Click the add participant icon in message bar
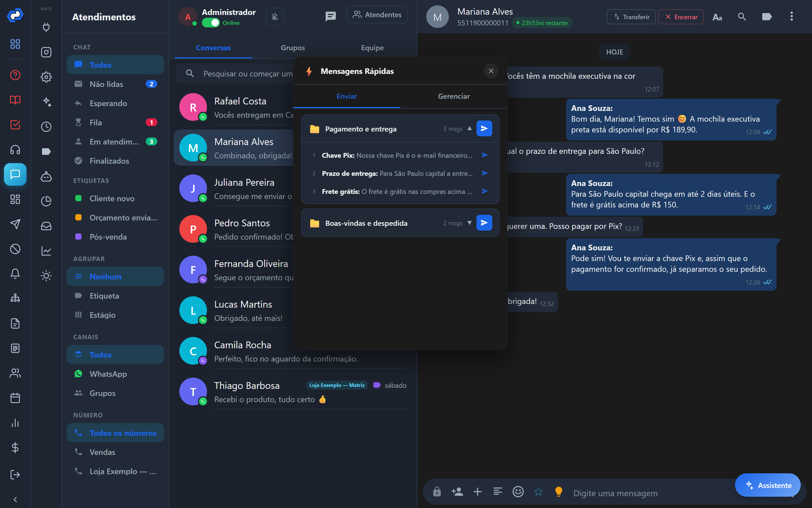The width and height of the screenshot is (812, 508). [457, 492]
